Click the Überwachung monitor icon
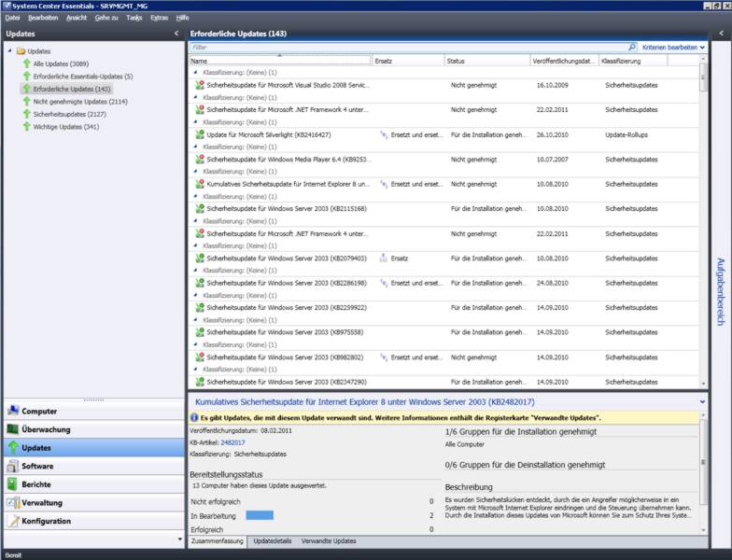 pyautogui.click(x=13, y=429)
